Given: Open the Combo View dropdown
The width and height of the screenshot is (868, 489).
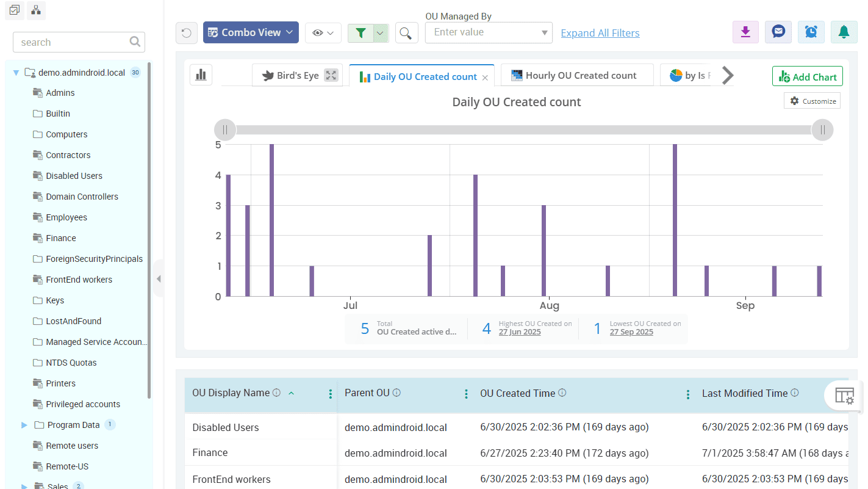Looking at the screenshot, I should 251,33.
